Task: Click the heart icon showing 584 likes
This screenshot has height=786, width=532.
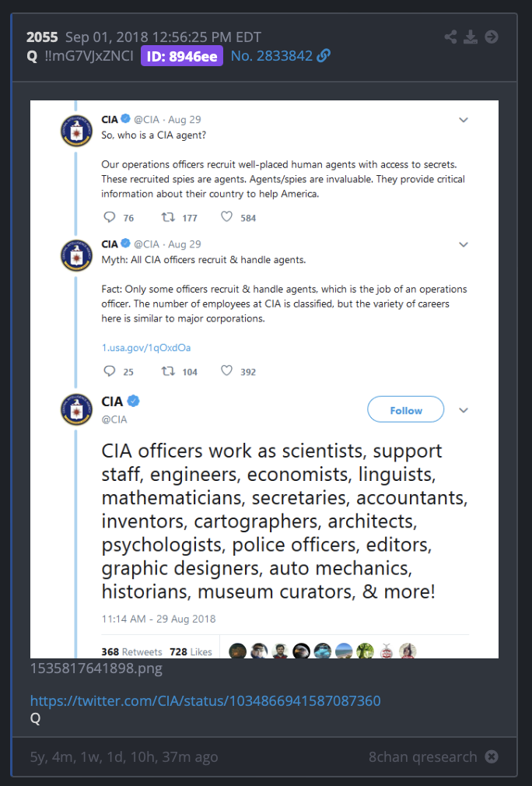Action: 227,216
